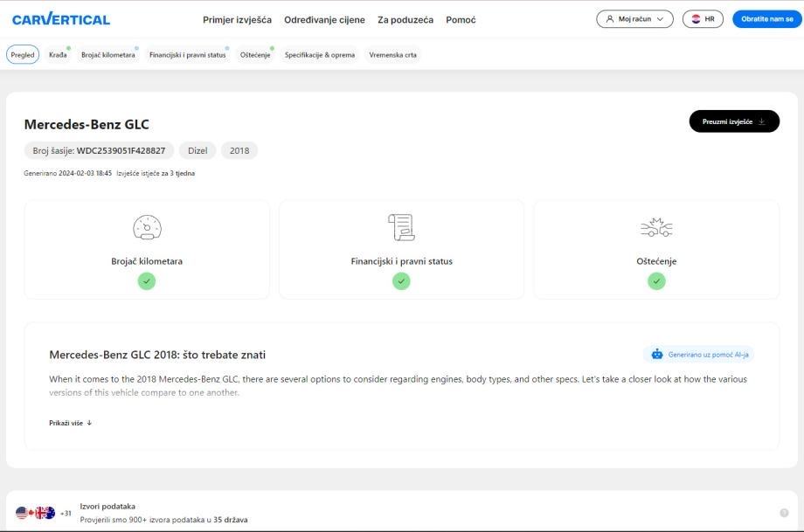Open Primjer izvješća menu item
Image resolution: width=804 pixels, height=532 pixels.
[x=237, y=20]
